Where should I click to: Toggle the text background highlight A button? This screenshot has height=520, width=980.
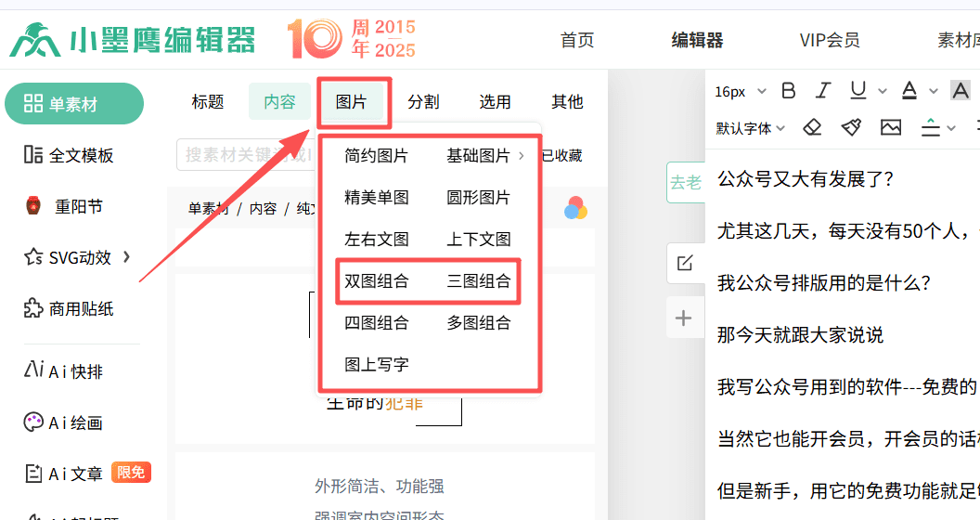961,91
